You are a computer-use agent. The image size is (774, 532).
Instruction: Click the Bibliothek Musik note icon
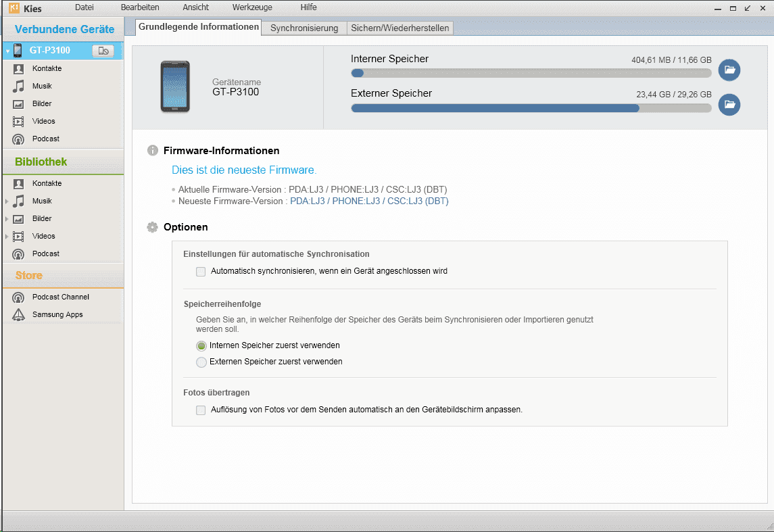coord(18,201)
